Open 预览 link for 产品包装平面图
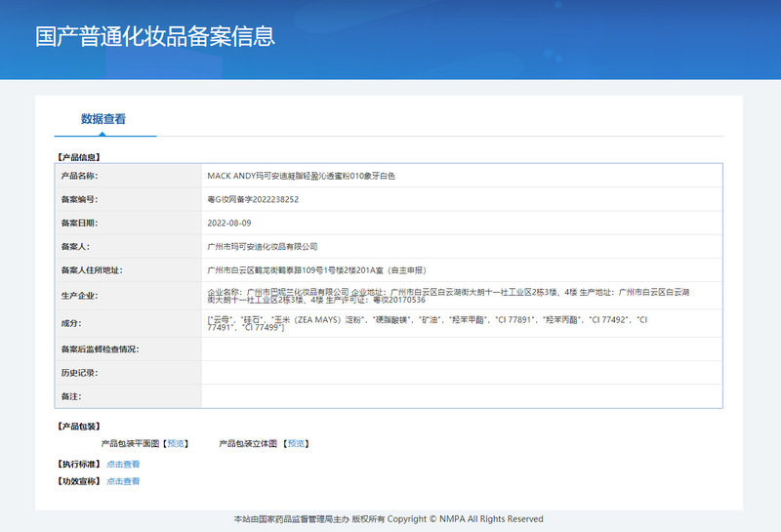The image size is (781, 532). 176,443
